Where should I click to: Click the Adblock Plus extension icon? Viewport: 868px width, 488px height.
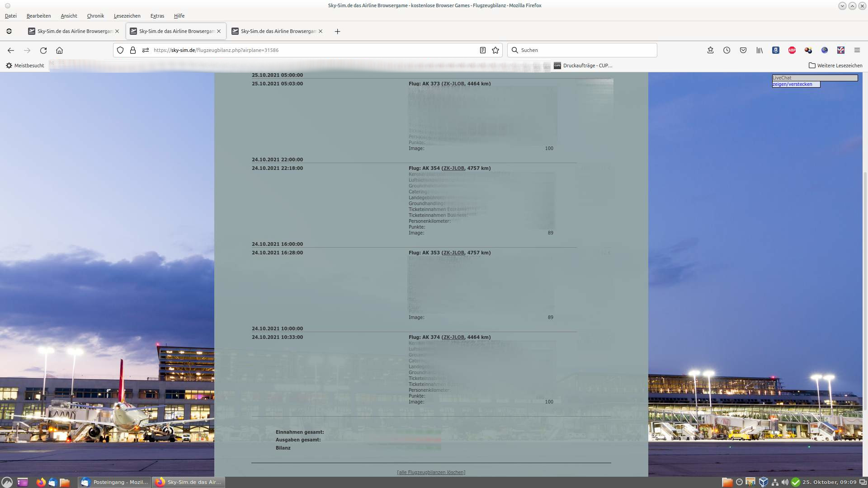[x=792, y=50]
